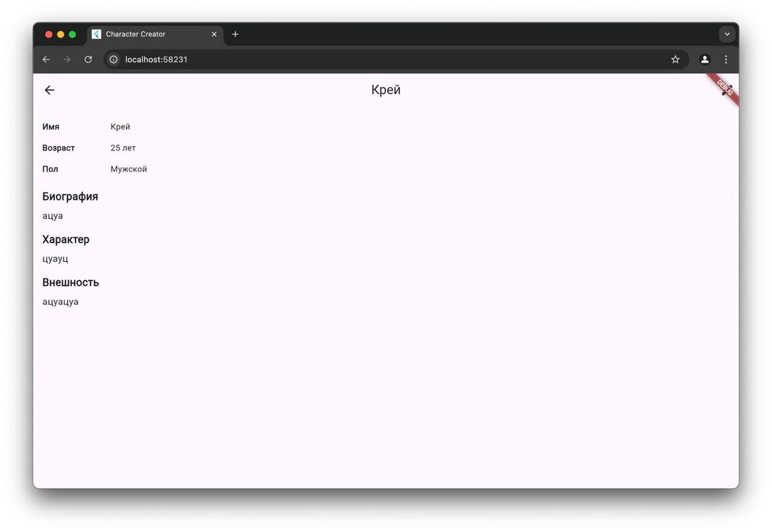Click the Пол label
Image resolution: width=772 pixels, height=532 pixels.
pos(50,169)
